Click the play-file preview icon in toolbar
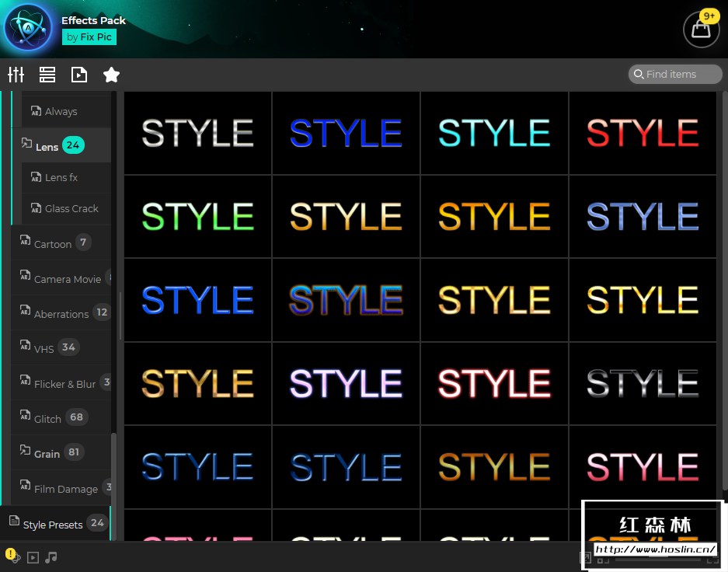This screenshot has height=572, width=728. point(79,75)
